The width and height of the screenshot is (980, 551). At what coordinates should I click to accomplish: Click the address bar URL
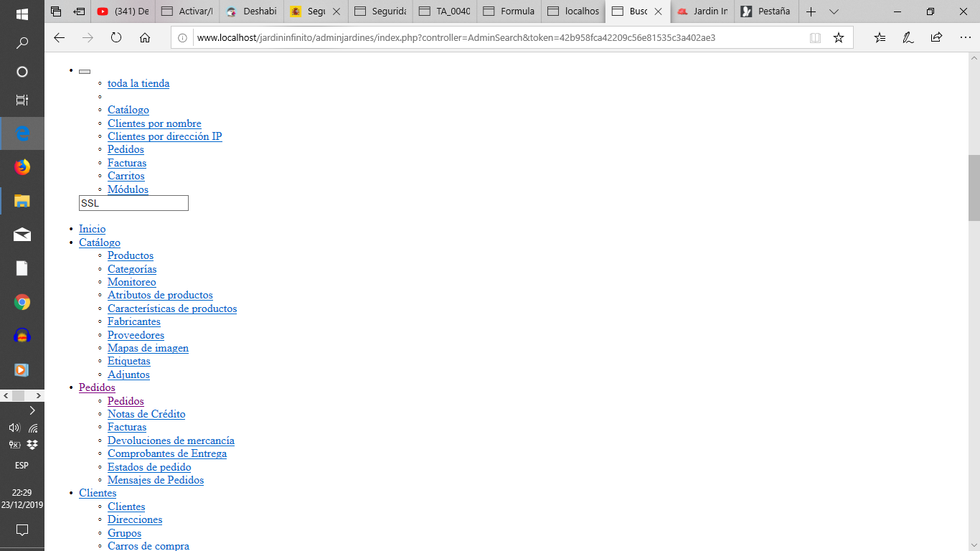[456, 38]
